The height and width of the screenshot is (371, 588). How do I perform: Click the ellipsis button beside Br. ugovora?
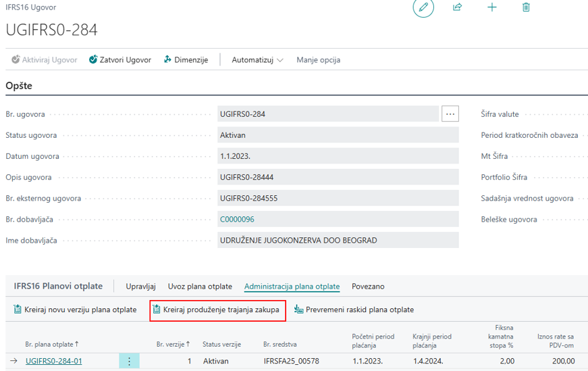point(450,114)
